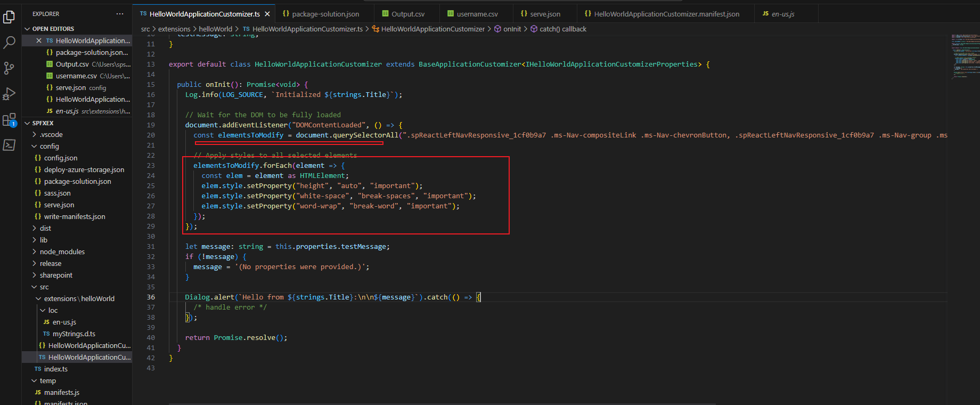Select en-us.js in Open Editors
The height and width of the screenshot is (405, 980).
pos(77,111)
